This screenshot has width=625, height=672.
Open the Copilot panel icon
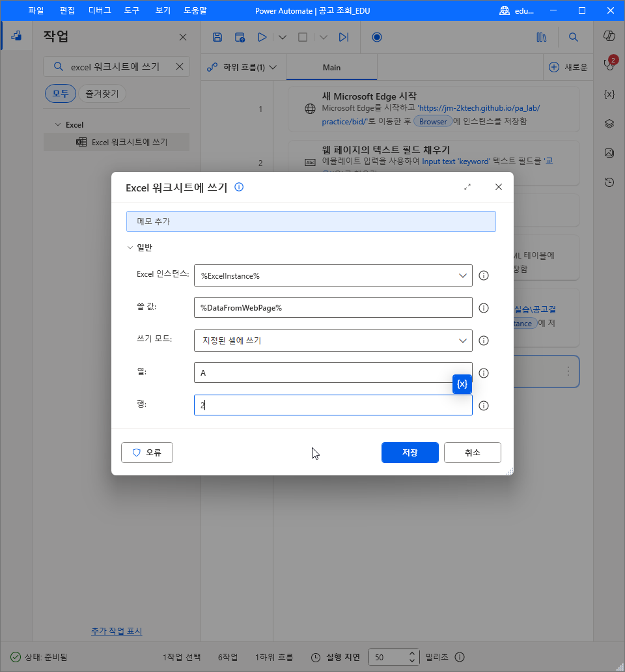609,36
